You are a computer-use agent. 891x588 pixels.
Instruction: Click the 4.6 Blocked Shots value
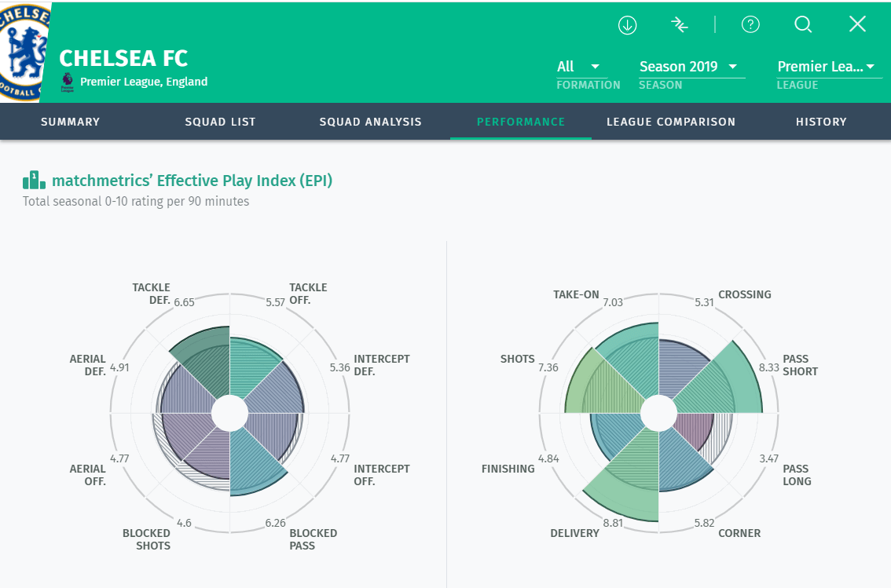pos(184,523)
